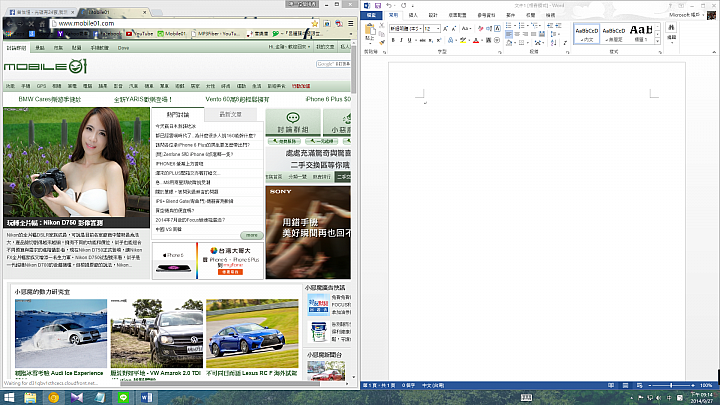Screen dimensions: 720x405
Task: Click the Cut scissors icon in Word
Action: [382, 25]
